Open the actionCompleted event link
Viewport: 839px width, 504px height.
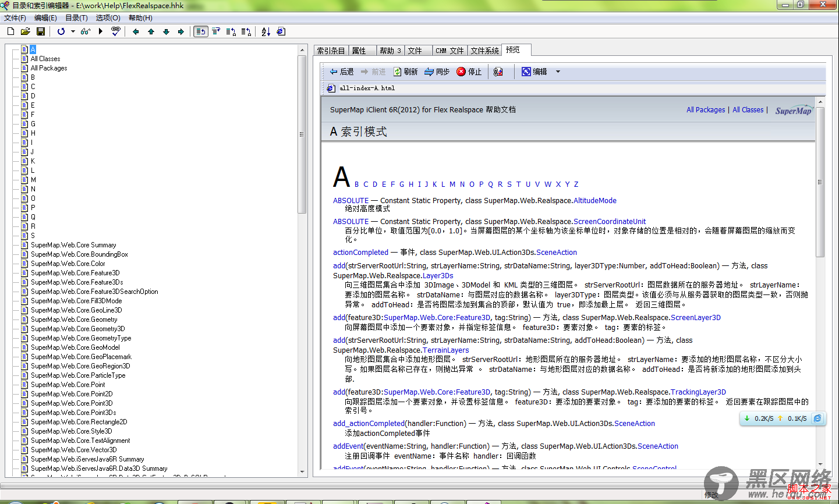click(360, 252)
